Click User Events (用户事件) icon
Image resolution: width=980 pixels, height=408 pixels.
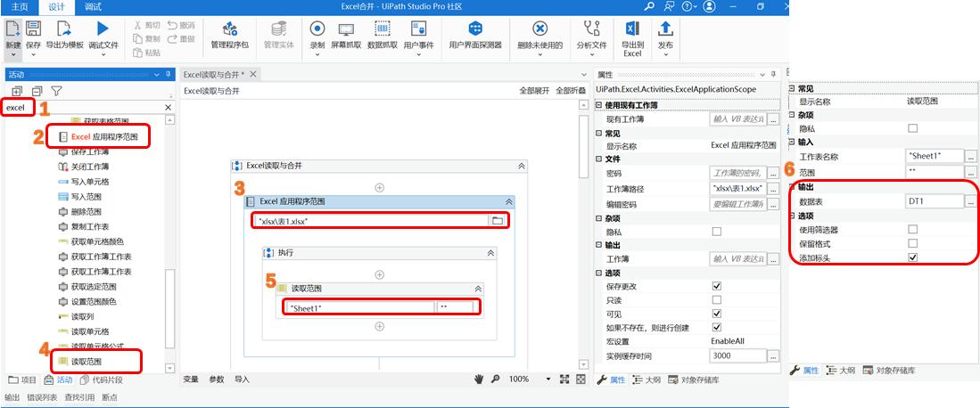[x=419, y=29]
